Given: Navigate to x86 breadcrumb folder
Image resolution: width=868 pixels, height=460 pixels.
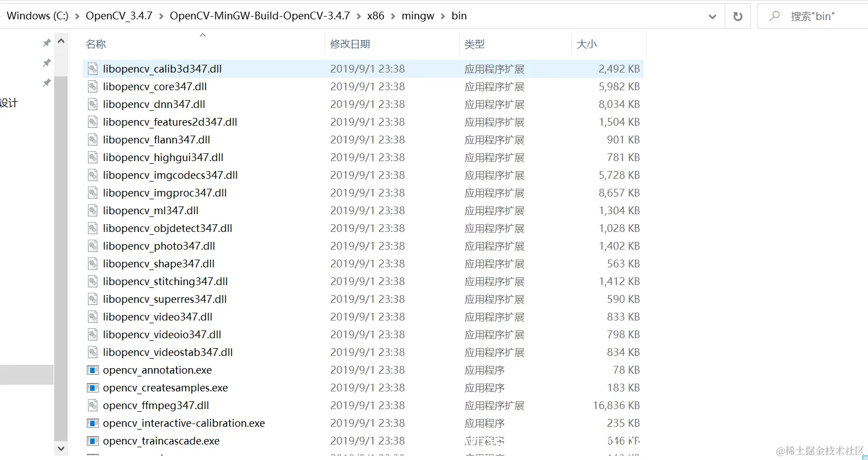Looking at the screenshot, I should pyautogui.click(x=376, y=16).
